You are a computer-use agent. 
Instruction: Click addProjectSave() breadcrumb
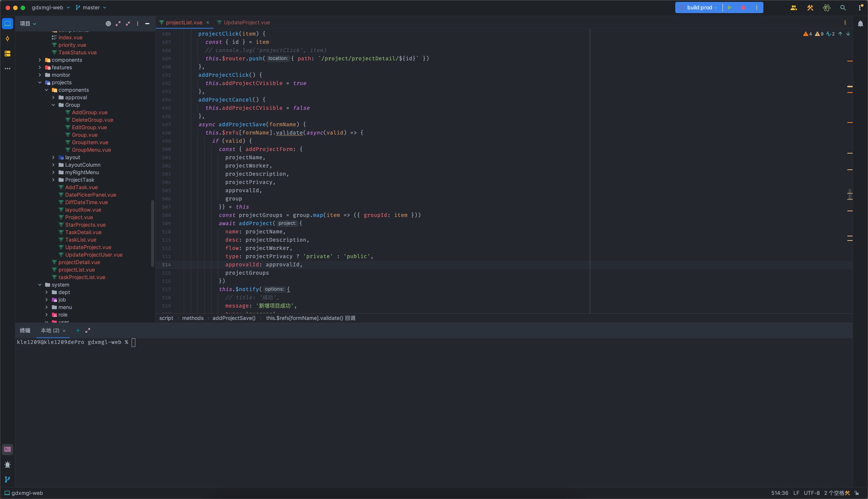click(x=234, y=318)
